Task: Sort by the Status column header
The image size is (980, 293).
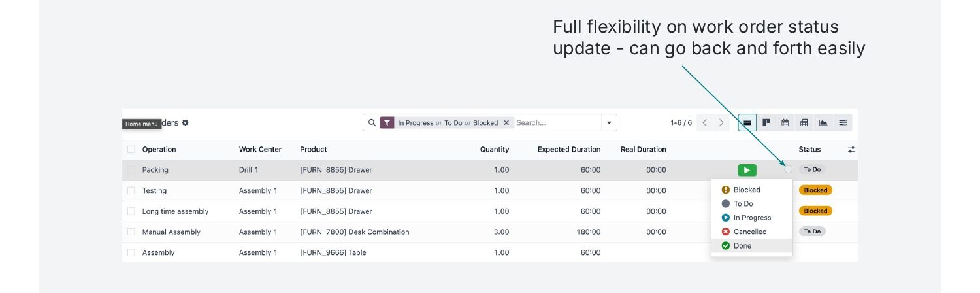Action: [809, 150]
